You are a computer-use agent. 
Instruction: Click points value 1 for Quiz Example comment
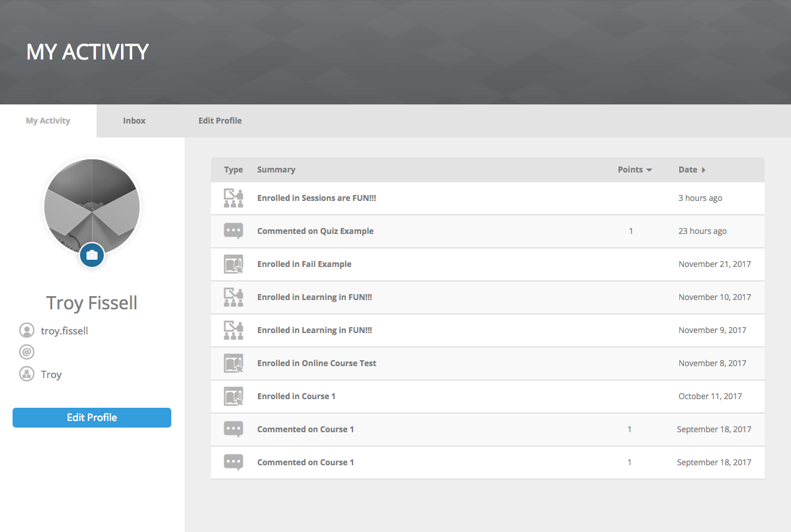[630, 231]
